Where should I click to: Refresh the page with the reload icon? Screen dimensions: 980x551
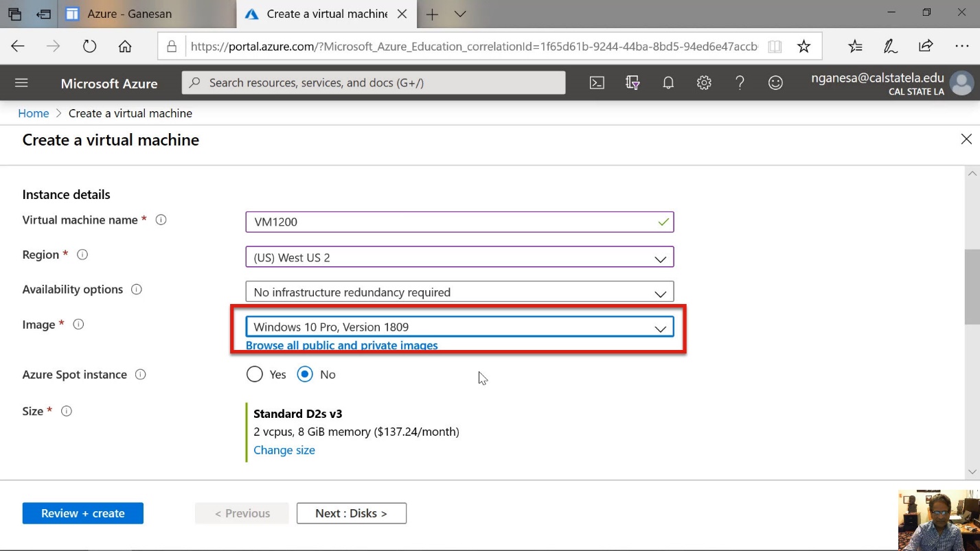pos(89,46)
